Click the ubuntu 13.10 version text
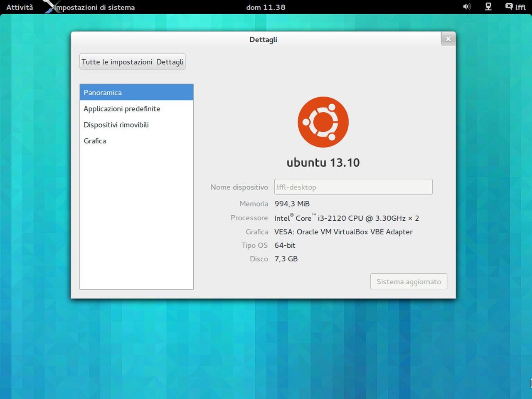Screen dimensions: 532x399 [323, 163]
